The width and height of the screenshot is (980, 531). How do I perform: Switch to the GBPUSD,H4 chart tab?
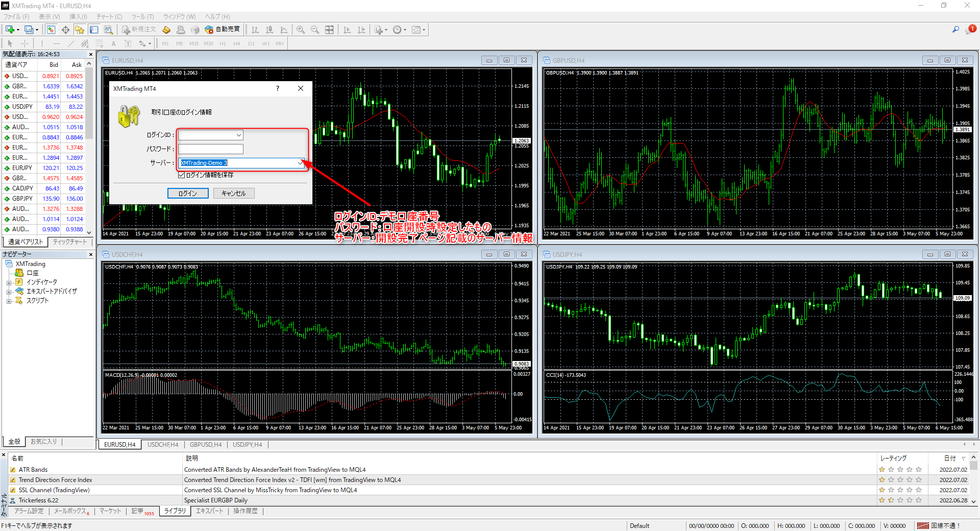click(x=206, y=445)
